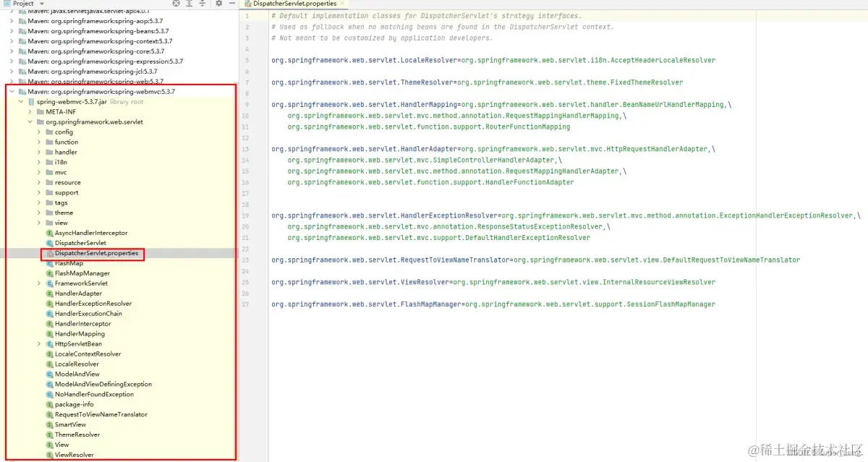The width and height of the screenshot is (868, 462).
Task: Select the resource folder row
Action: pos(119,183)
